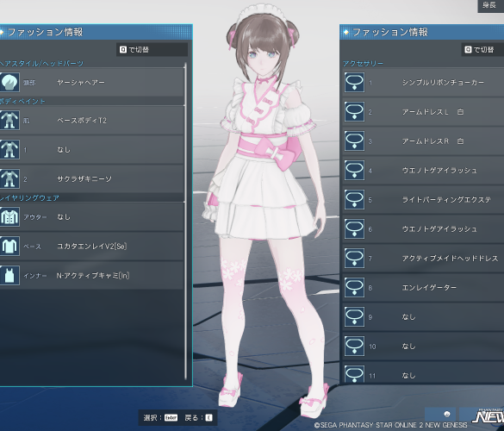Click the アクセサリー section header
This screenshot has height=431, width=504.
(x=363, y=64)
